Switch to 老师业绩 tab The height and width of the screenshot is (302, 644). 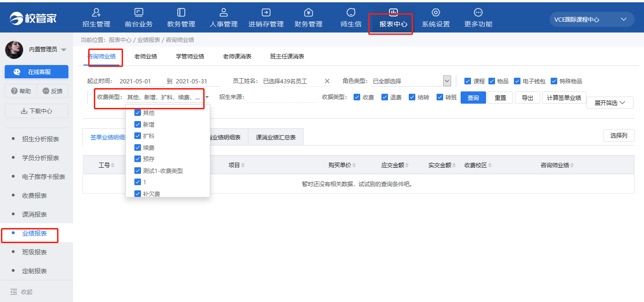[146, 57]
